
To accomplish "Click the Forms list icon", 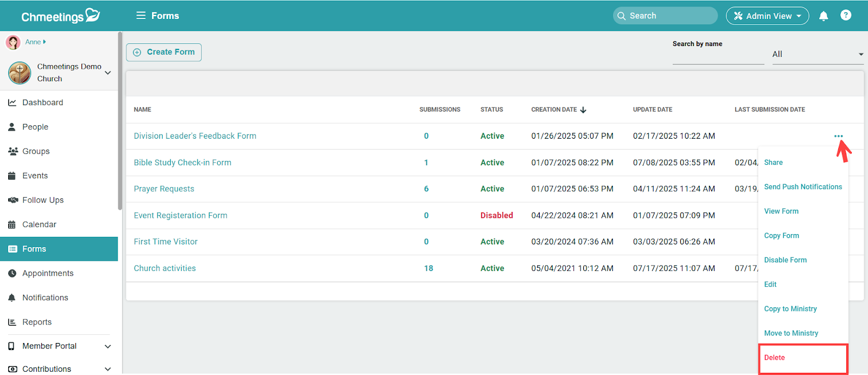I will [x=12, y=249].
